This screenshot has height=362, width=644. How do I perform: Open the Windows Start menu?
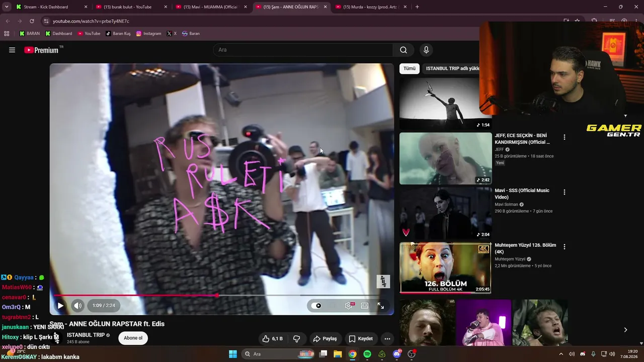point(233,354)
